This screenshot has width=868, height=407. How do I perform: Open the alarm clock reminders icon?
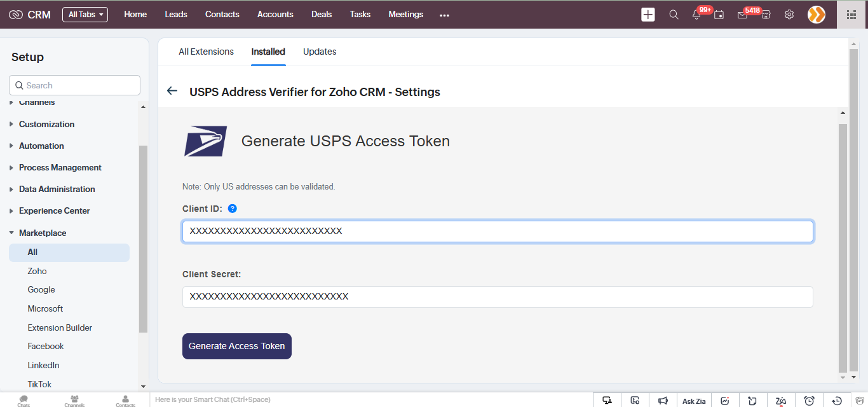click(x=809, y=401)
